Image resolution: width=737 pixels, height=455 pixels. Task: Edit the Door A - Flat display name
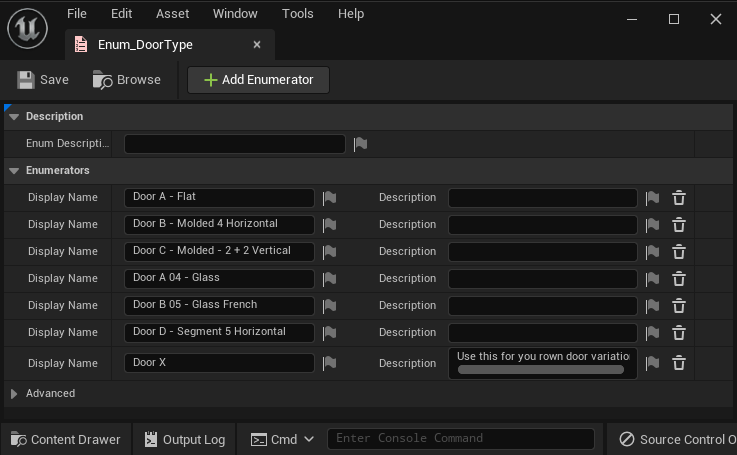pyautogui.click(x=219, y=197)
